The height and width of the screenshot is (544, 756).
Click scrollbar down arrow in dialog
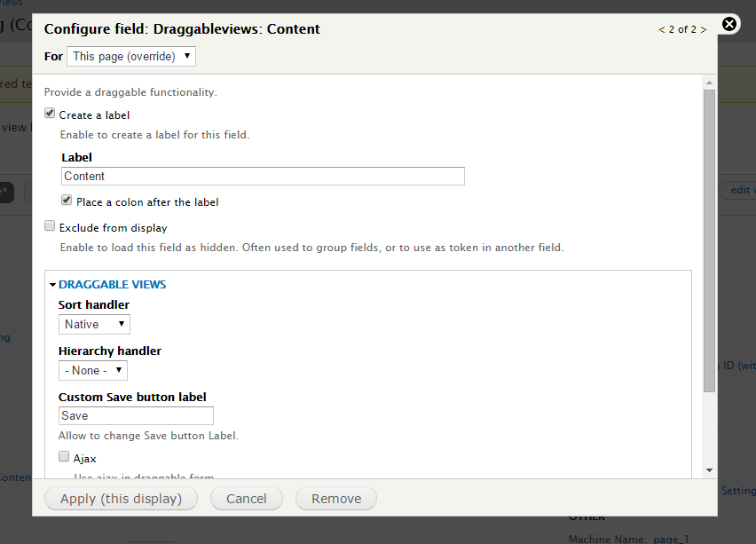(x=709, y=469)
